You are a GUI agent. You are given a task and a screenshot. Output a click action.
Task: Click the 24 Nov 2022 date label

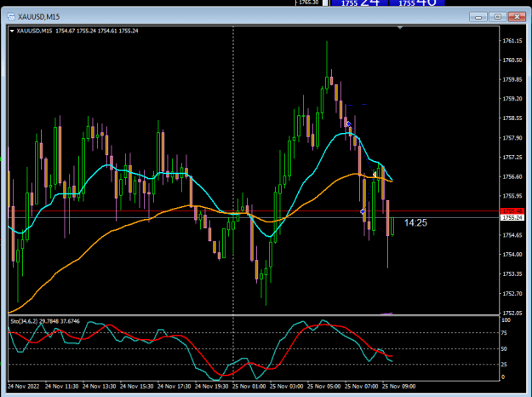tap(24, 387)
